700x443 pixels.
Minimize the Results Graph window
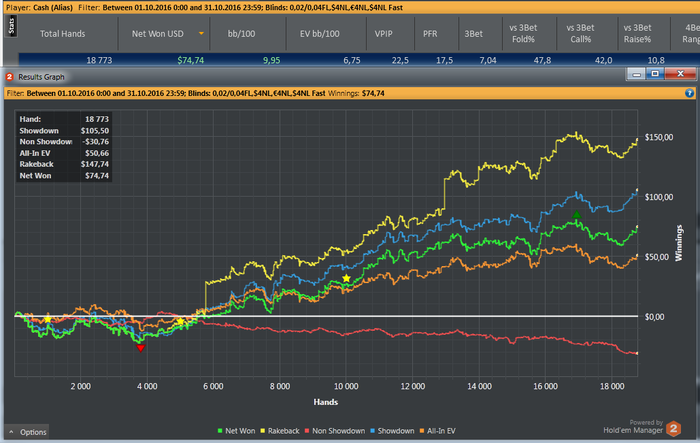pos(637,74)
